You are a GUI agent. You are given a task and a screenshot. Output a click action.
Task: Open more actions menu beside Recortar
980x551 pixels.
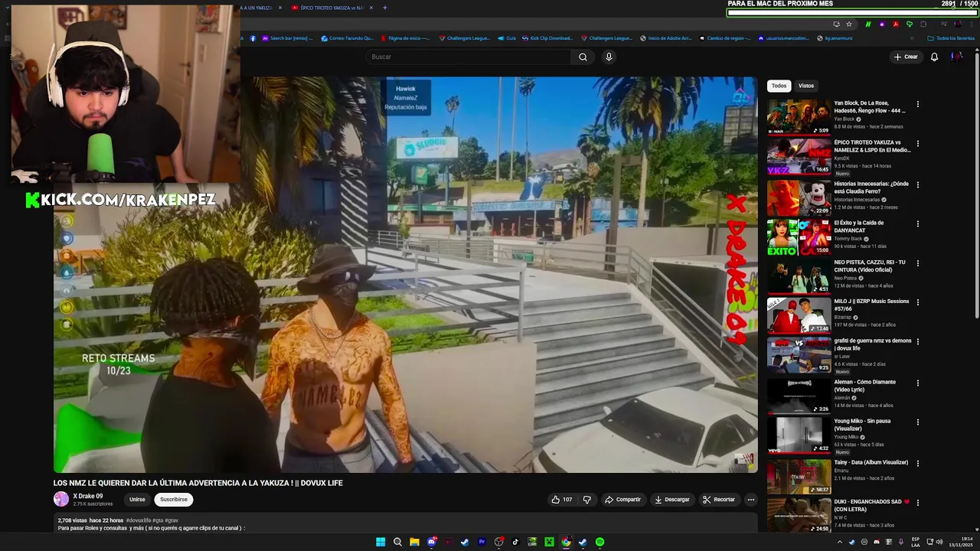(x=751, y=500)
